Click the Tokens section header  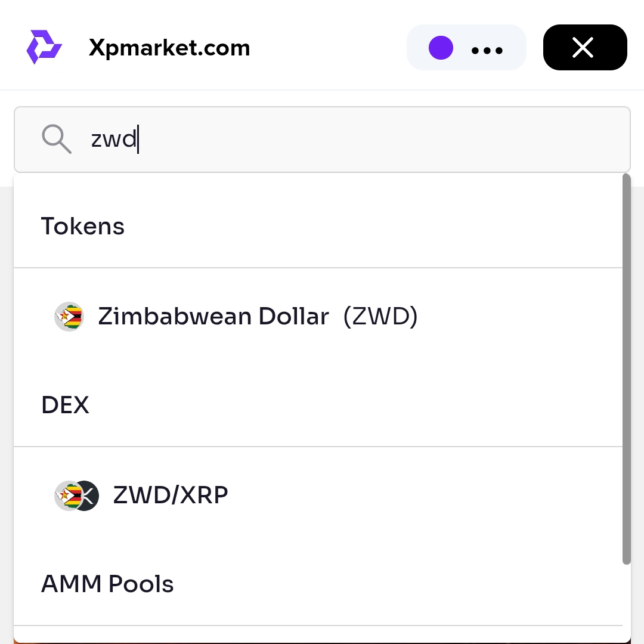82,227
